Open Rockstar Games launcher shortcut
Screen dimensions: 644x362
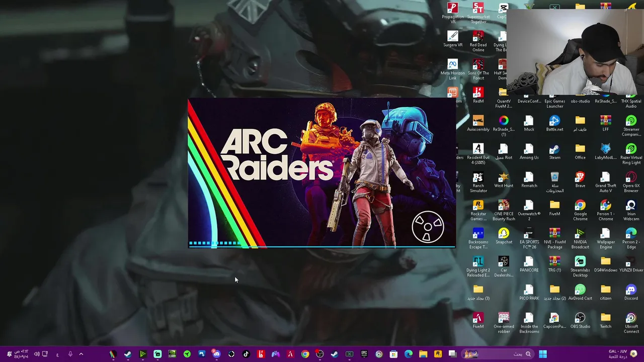coord(478,210)
